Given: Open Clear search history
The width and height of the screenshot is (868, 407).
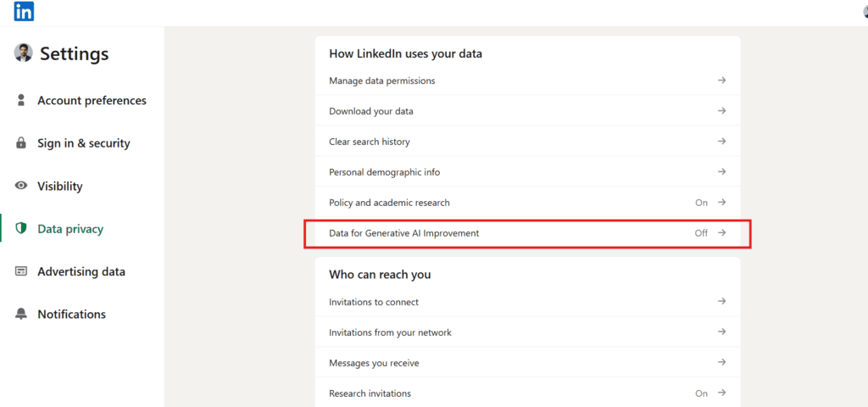Looking at the screenshot, I should coord(527,142).
